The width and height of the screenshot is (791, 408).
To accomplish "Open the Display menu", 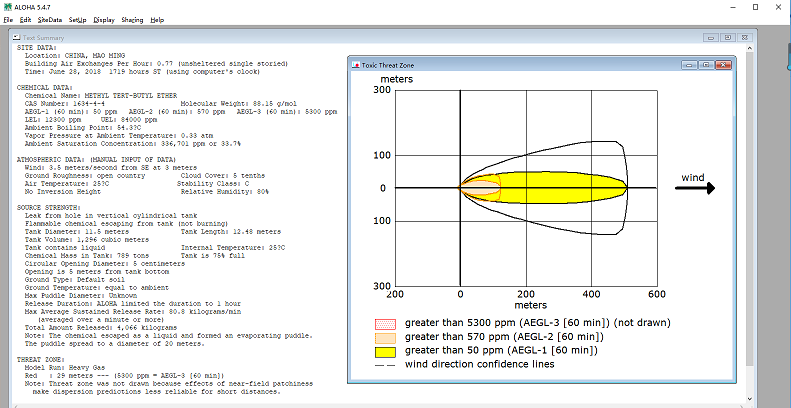I will [x=103, y=20].
